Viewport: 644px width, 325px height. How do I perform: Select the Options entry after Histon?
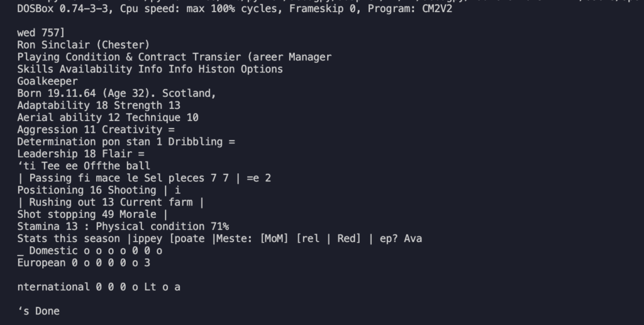pyautogui.click(x=262, y=69)
